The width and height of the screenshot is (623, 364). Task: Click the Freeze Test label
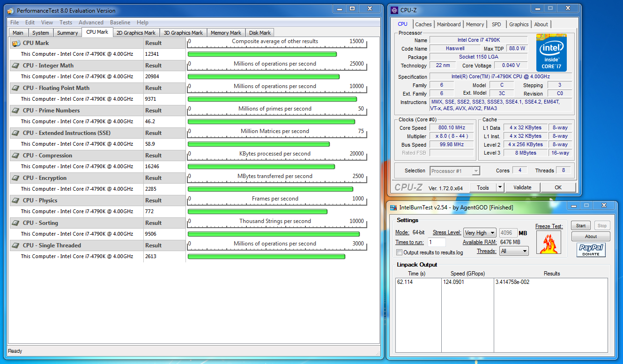[x=549, y=226]
